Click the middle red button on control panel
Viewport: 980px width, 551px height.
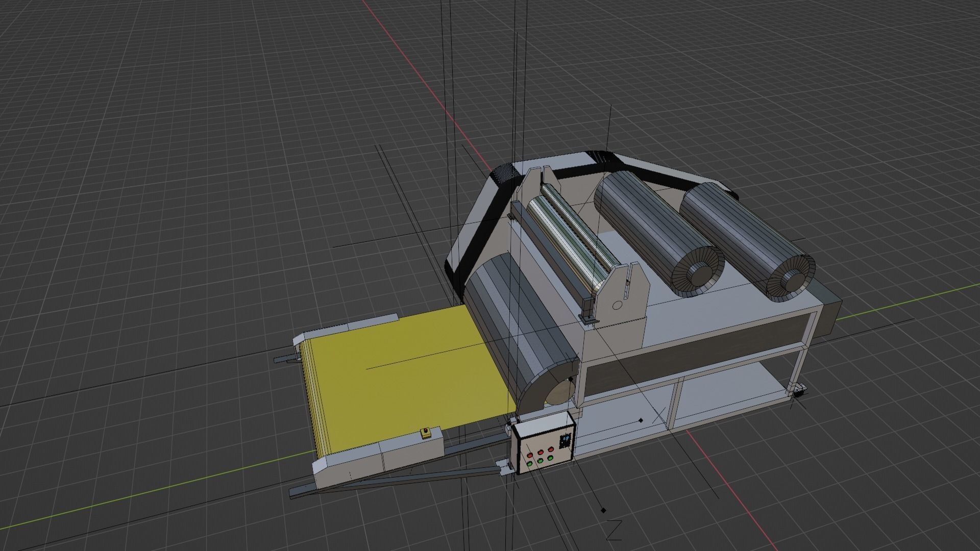[541, 453]
